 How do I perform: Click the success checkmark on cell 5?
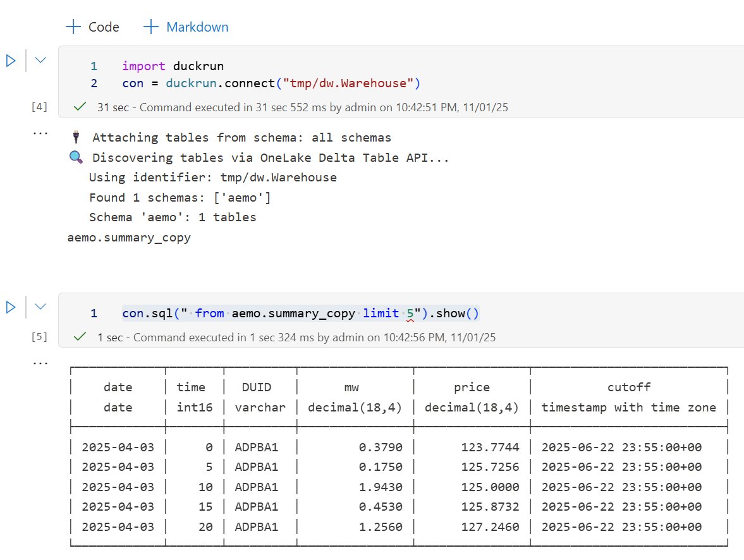coord(80,337)
